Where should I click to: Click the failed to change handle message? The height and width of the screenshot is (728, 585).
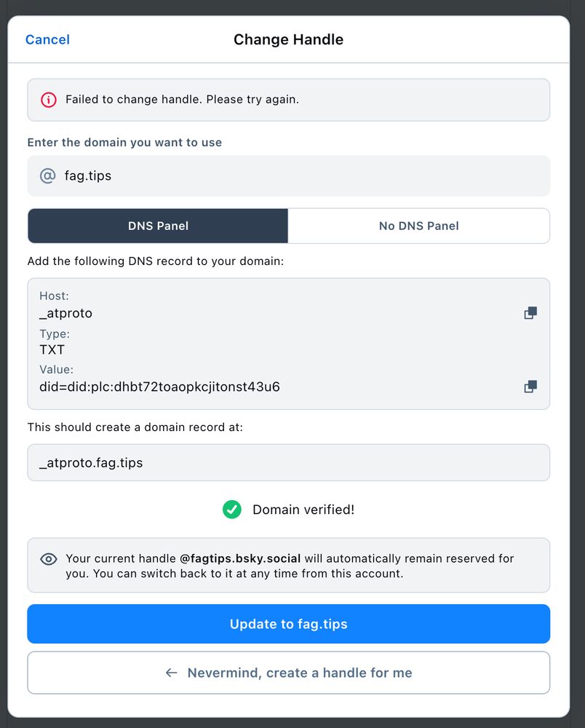click(x=182, y=99)
